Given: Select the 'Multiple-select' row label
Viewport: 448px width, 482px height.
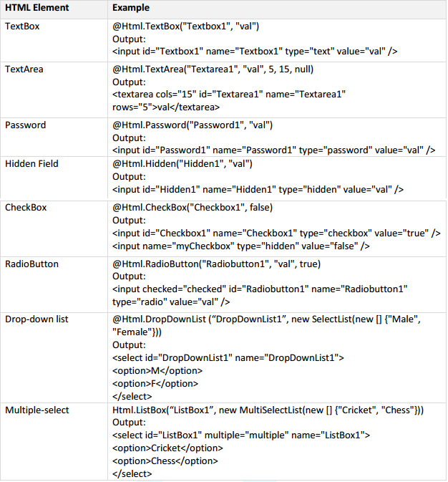Looking at the screenshot, I should [x=37, y=410].
